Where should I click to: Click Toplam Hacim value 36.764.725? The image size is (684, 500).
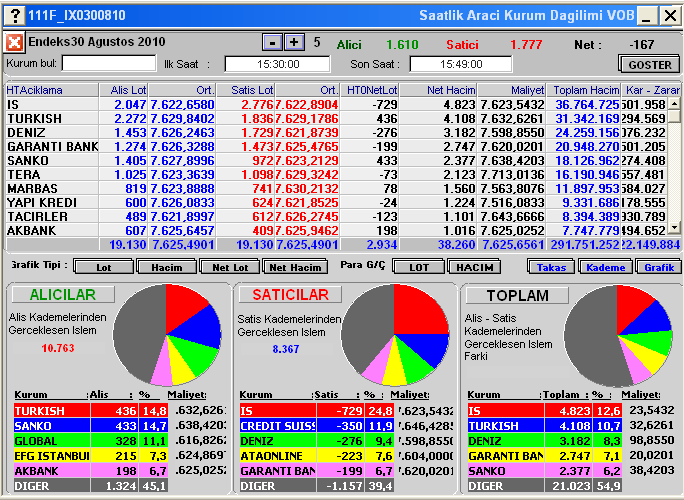(587, 105)
